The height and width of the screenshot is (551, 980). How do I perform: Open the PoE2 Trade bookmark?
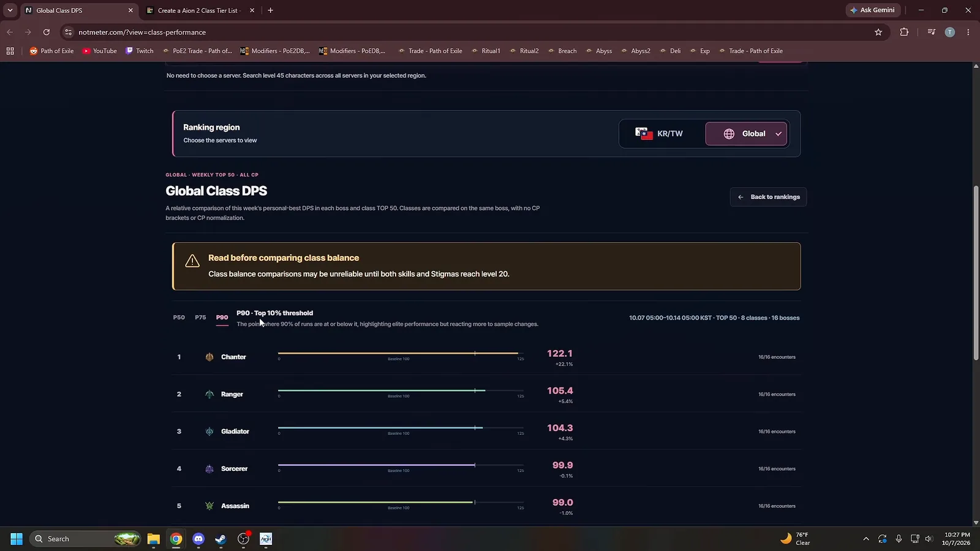click(x=197, y=51)
